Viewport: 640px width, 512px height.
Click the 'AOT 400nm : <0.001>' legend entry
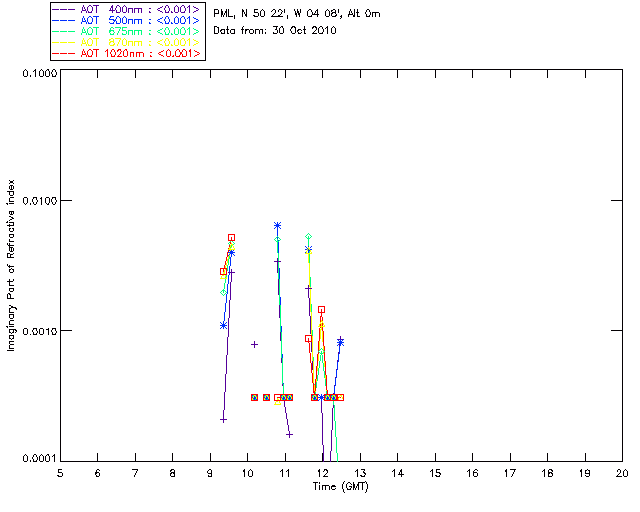point(126,9)
